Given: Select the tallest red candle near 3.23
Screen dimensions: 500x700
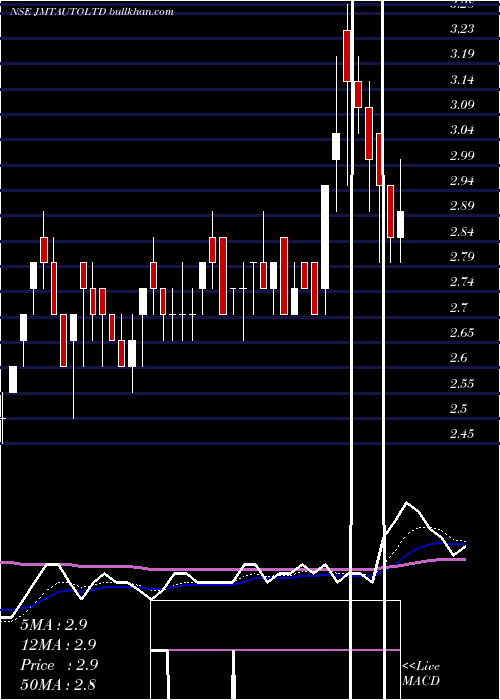Looking at the screenshot, I should click(347, 56).
